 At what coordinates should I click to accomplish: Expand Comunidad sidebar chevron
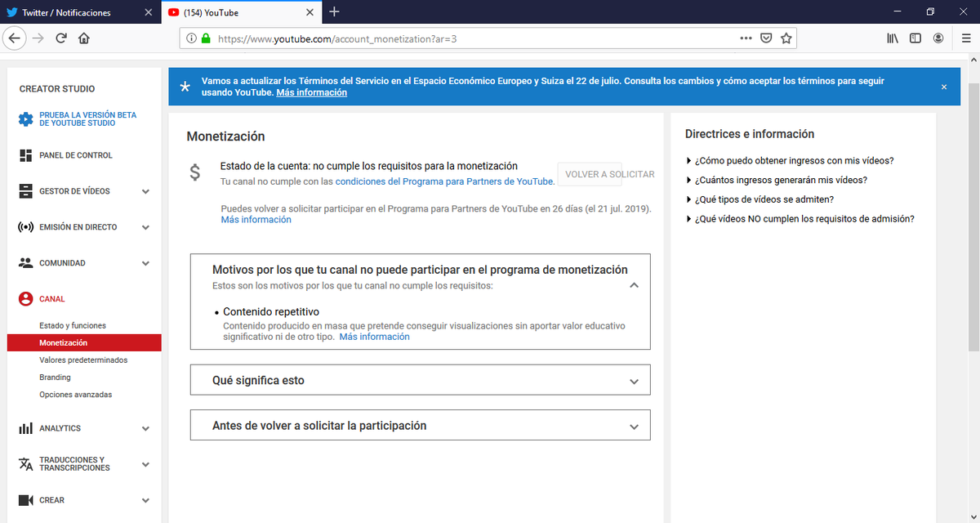pos(145,263)
